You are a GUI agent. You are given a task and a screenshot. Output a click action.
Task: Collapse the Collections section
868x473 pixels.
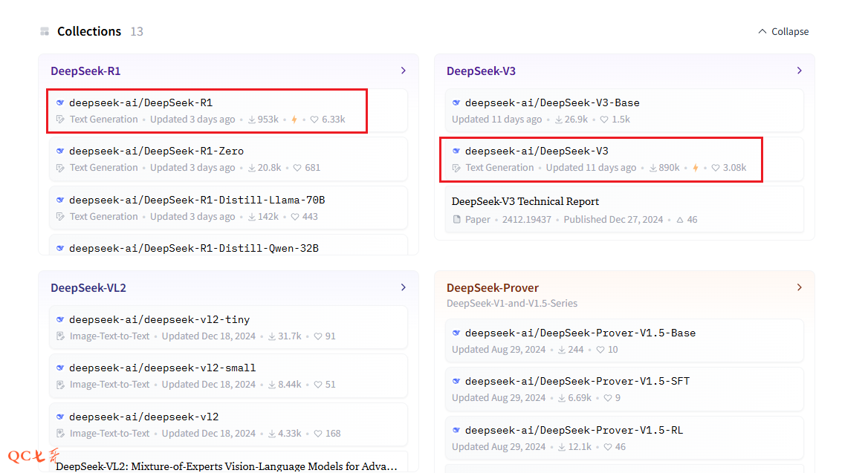783,31
